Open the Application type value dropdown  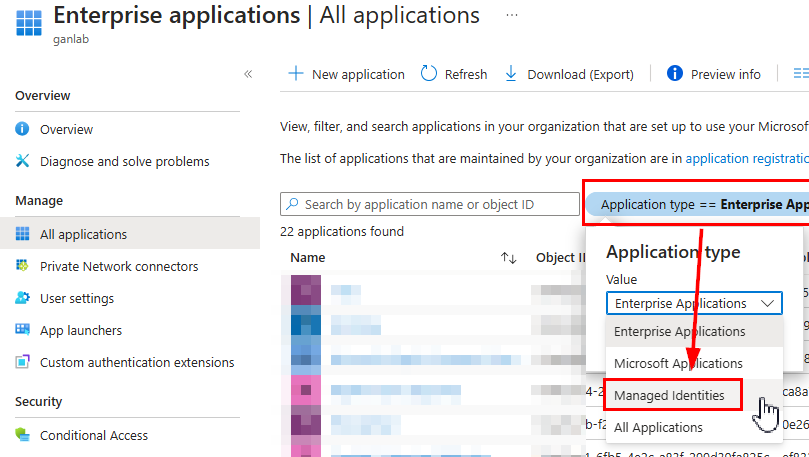[694, 303]
